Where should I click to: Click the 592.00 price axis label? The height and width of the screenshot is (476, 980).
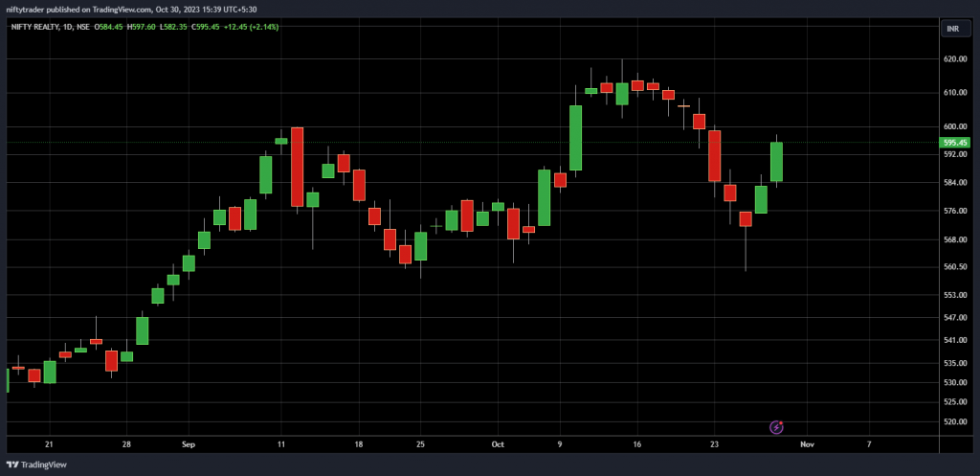pyautogui.click(x=957, y=154)
